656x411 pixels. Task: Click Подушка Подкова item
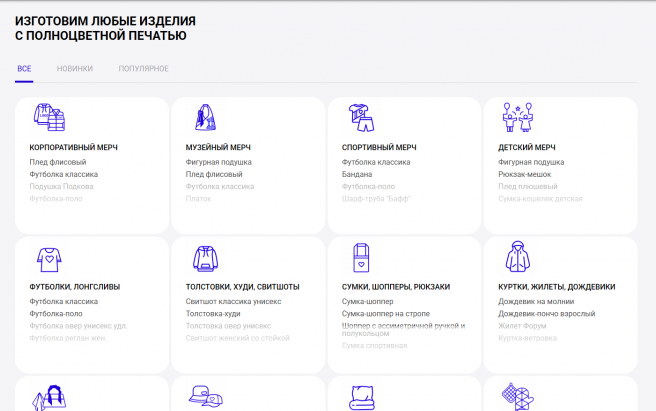click(x=62, y=186)
